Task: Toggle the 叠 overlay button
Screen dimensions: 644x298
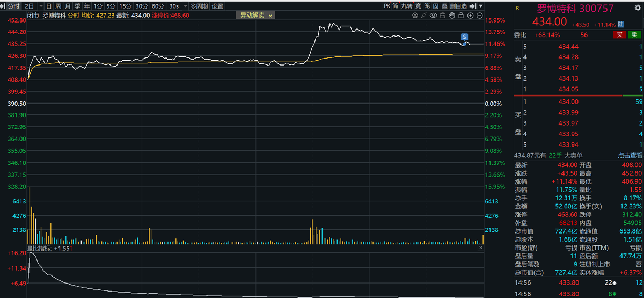Action: click(x=444, y=6)
